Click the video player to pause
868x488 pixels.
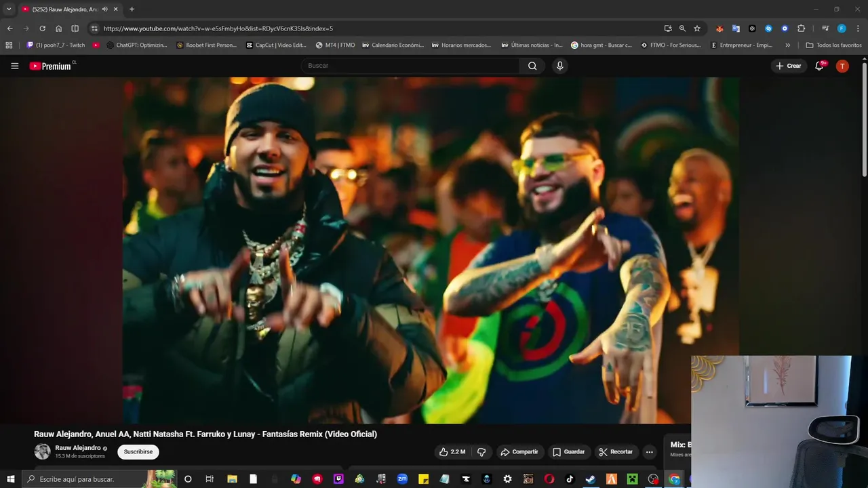click(431, 250)
